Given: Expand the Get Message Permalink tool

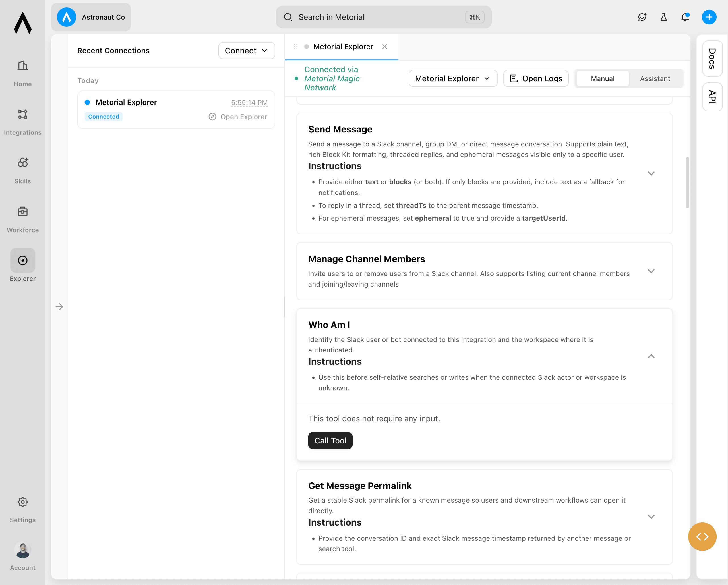Looking at the screenshot, I should tap(651, 517).
